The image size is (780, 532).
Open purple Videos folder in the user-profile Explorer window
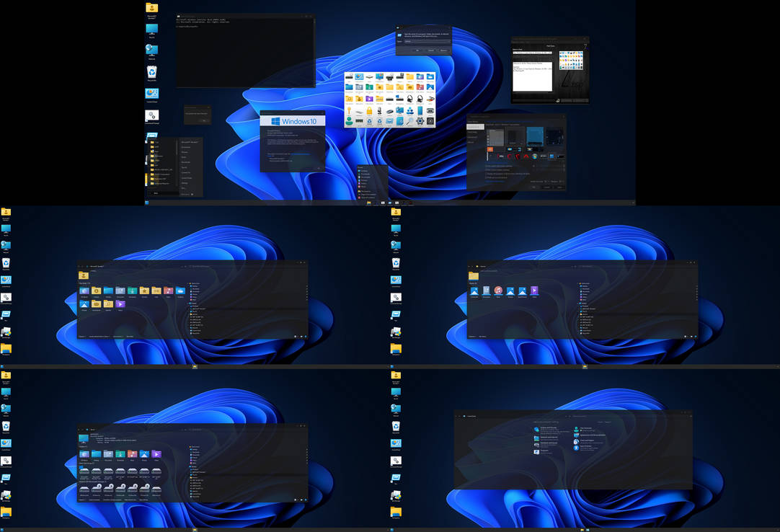tap(120, 304)
